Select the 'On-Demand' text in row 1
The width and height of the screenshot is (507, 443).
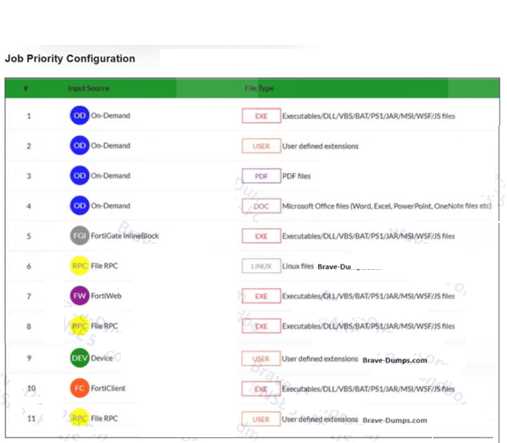click(x=111, y=116)
